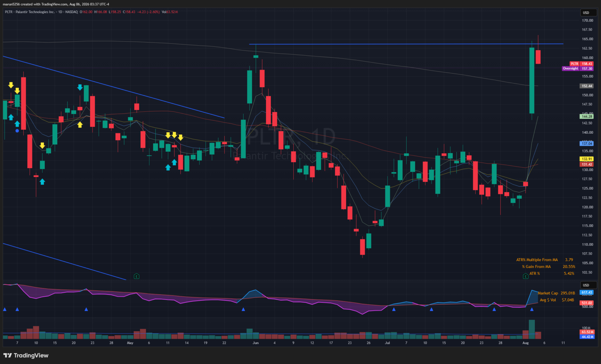601x364 pixels.
Task: Click the 1D interval in the legend
Action: 60,12
